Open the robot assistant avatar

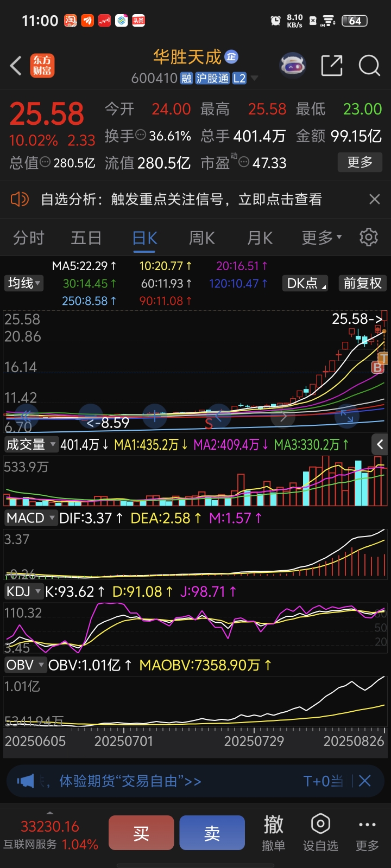tap(293, 66)
